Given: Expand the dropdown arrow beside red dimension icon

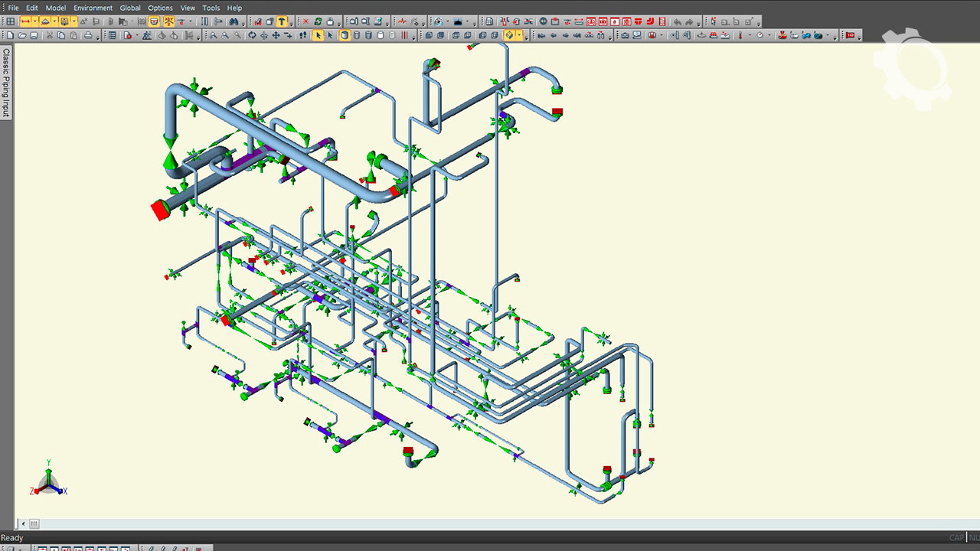Looking at the screenshot, I should [x=35, y=21].
